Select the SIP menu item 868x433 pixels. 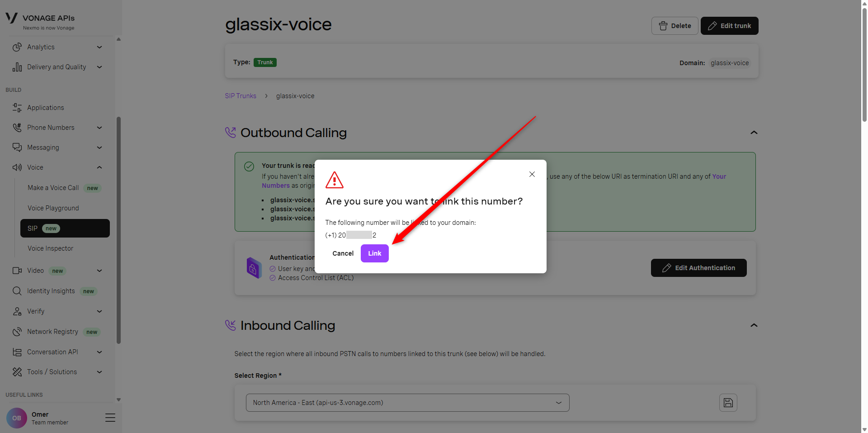(x=65, y=228)
